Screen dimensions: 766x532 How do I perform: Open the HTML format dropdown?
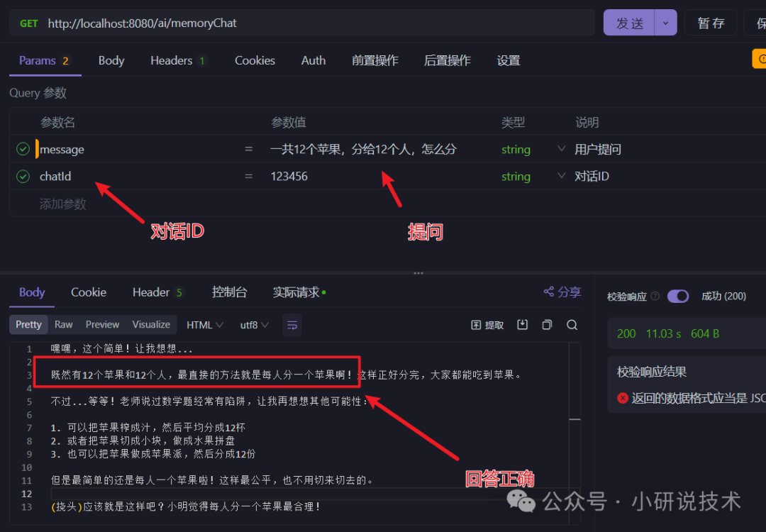[204, 324]
